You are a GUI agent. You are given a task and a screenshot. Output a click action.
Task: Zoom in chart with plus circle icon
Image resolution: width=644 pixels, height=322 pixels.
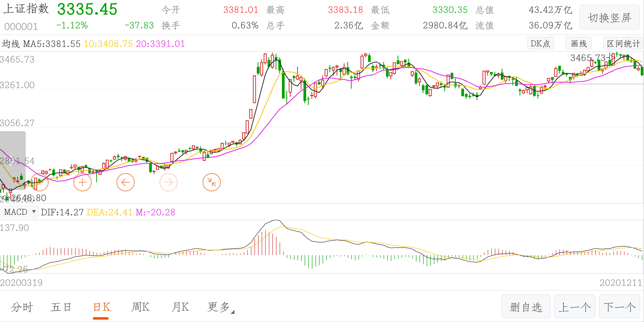pyautogui.click(x=83, y=182)
